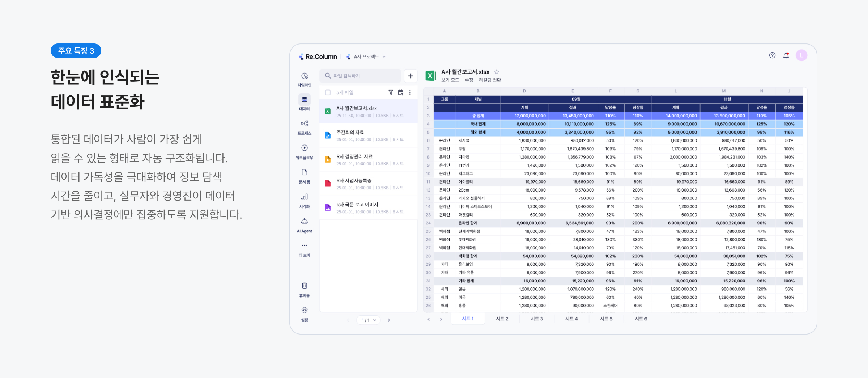The image size is (868, 378).
Task: Open the file list three-dot menu
Action: [410, 92]
